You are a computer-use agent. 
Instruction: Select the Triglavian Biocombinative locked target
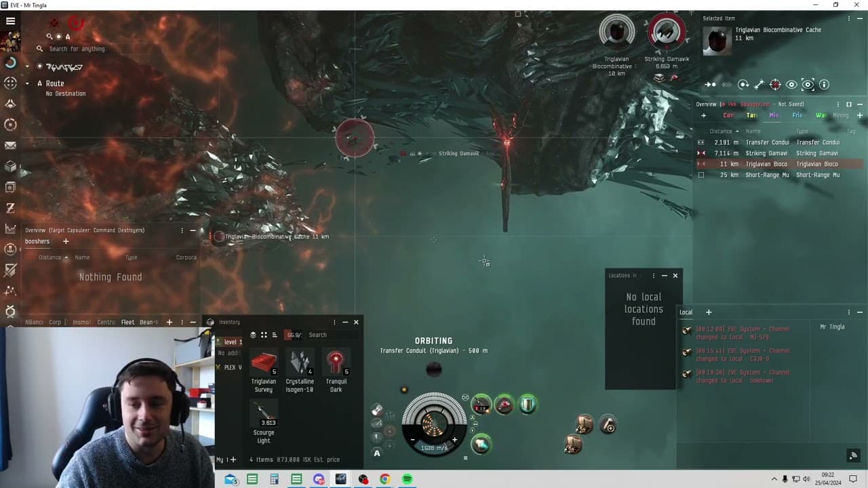pos(616,33)
